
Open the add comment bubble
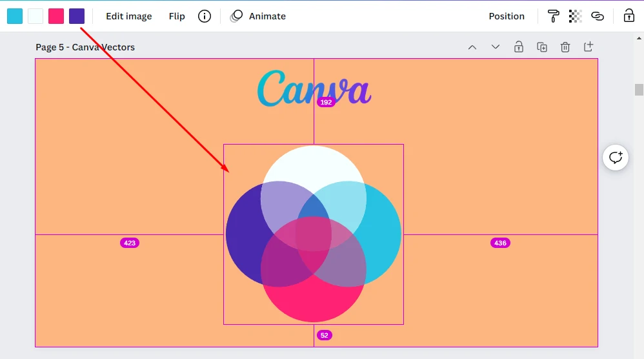tap(616, 158)
